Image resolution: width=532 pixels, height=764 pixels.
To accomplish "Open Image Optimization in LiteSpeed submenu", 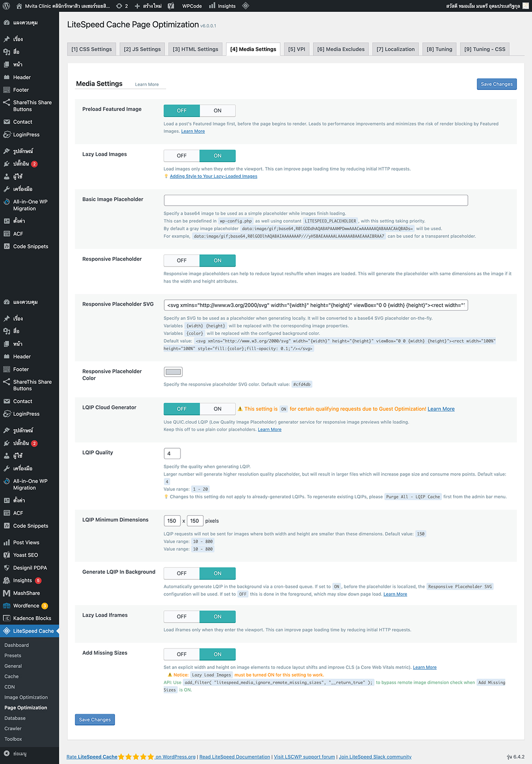I will [x=26, y=698].
